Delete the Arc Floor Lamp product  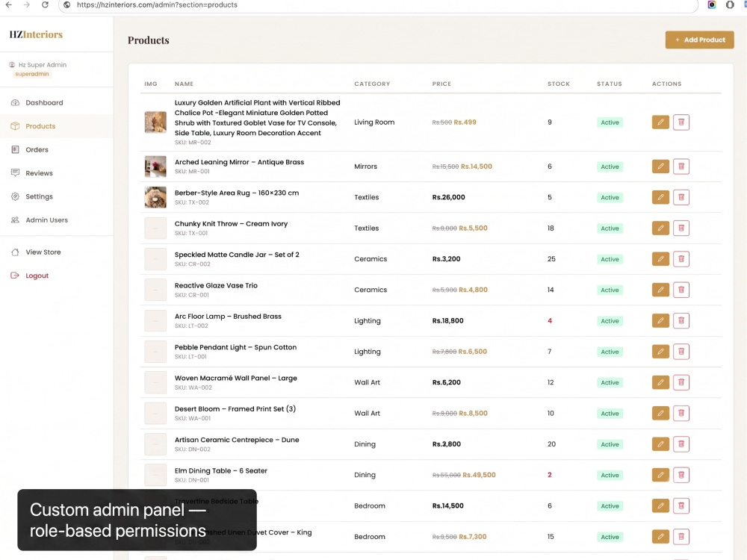pos(681,321)
